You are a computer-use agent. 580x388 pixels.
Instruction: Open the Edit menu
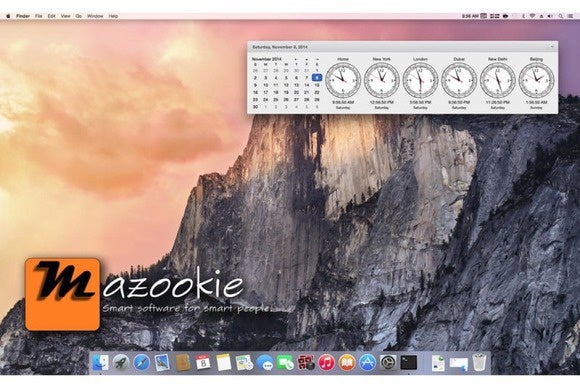(x=51, y=16)
